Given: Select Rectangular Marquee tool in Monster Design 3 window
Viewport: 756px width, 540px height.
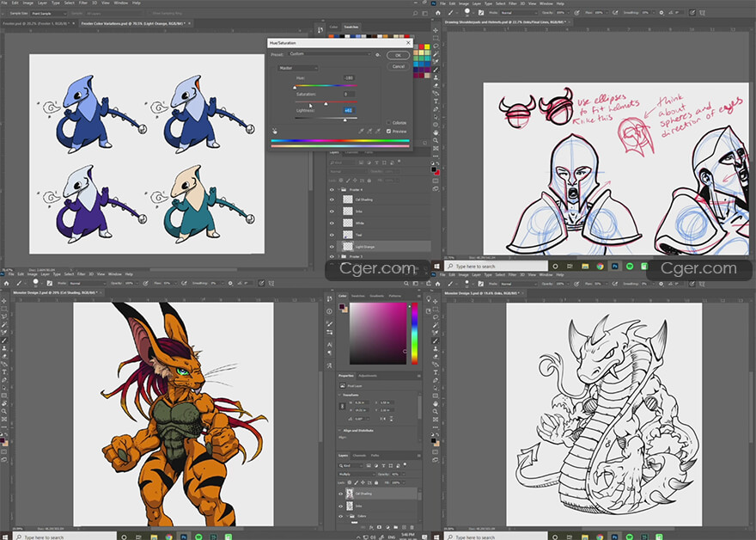Looking at the screenshot, I should tap(436, 309).
